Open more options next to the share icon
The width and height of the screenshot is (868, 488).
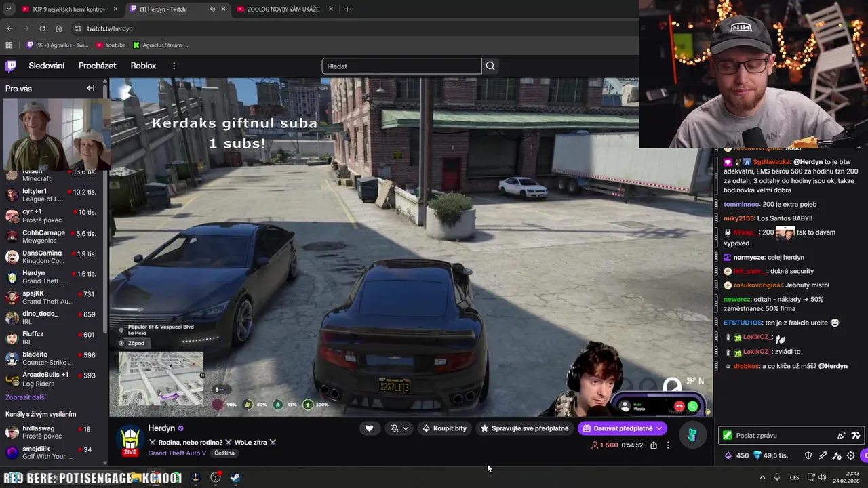pos(668,445)
